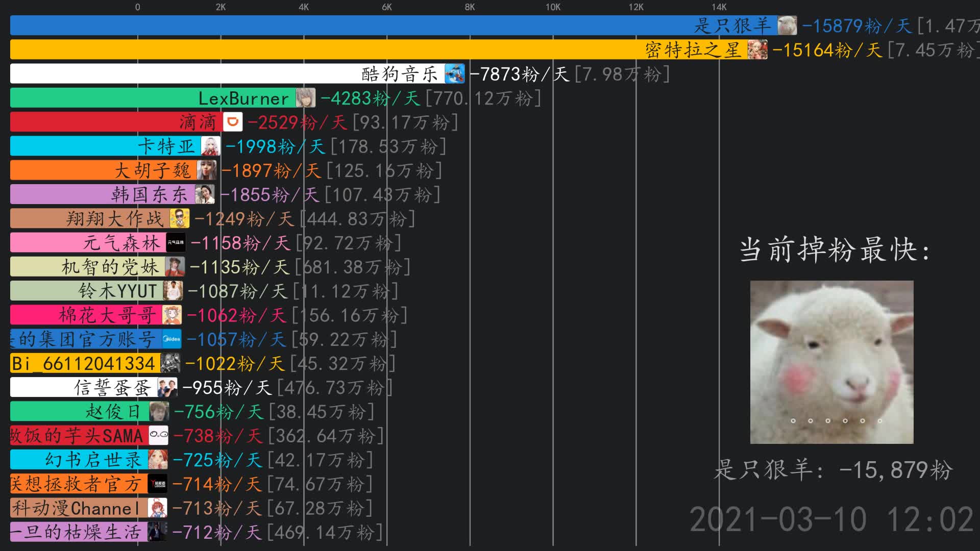The height and width of the screenshot is (551, 980).
Task: Click the 棉花大哥哥 avatar icon
Action: [172, 315]
